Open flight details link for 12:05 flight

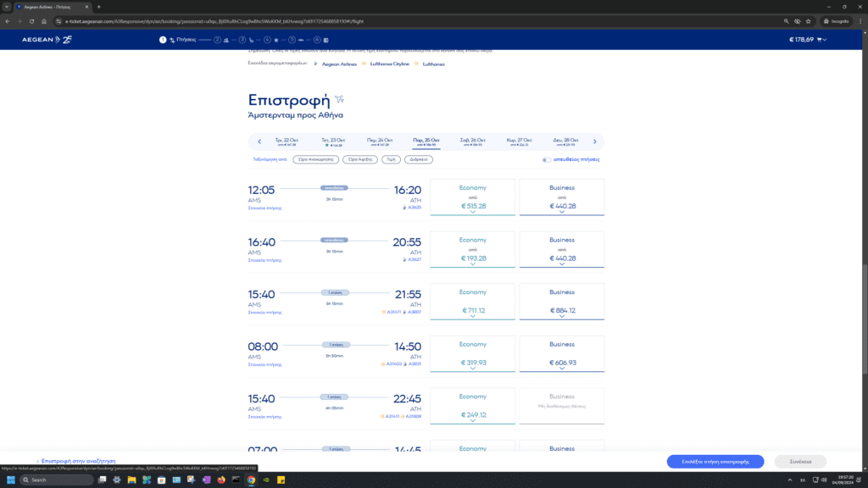[264, 208]
